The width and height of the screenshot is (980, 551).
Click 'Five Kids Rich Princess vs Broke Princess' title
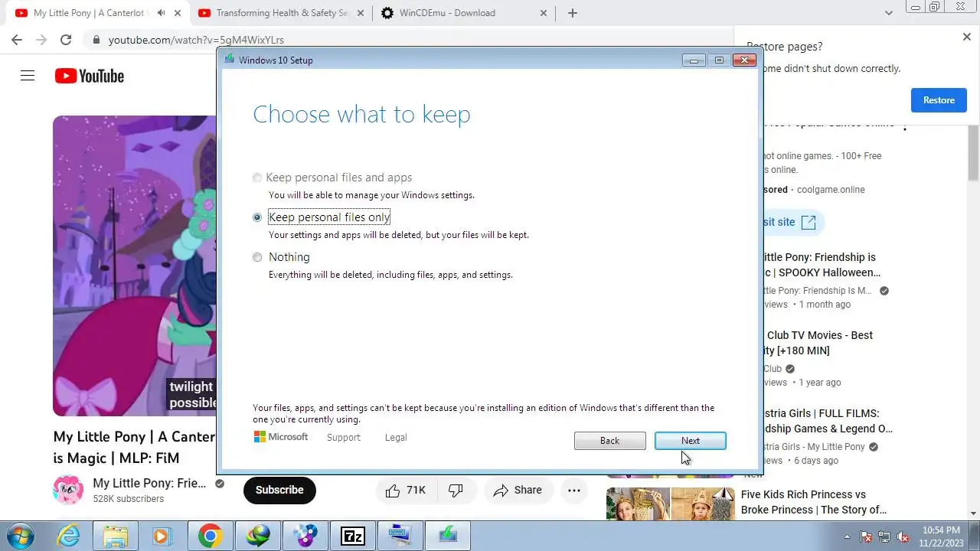point(814,502)
